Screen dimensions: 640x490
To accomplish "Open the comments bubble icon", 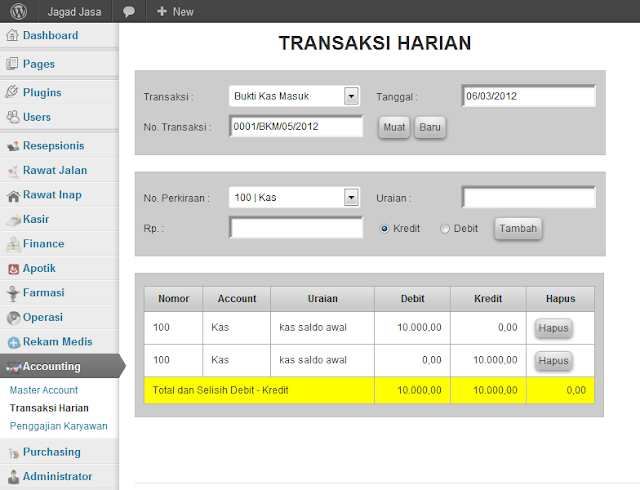I will (x=129, y=11).
